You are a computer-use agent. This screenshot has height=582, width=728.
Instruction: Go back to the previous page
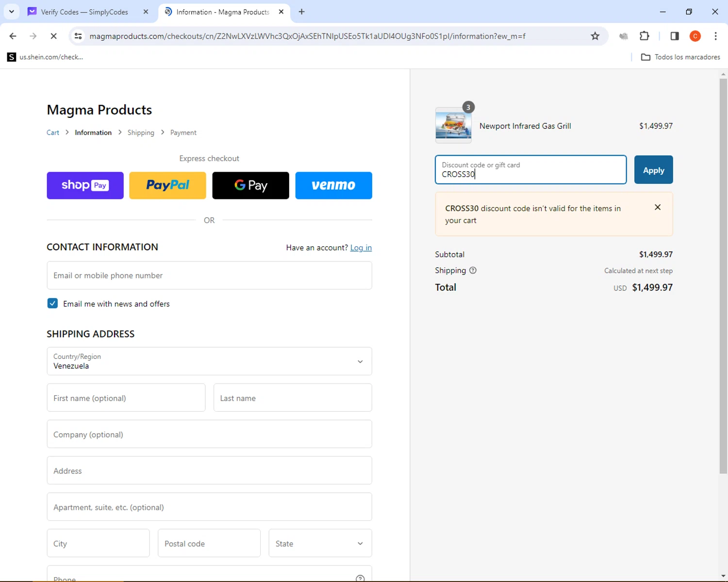tap(13, 36)
